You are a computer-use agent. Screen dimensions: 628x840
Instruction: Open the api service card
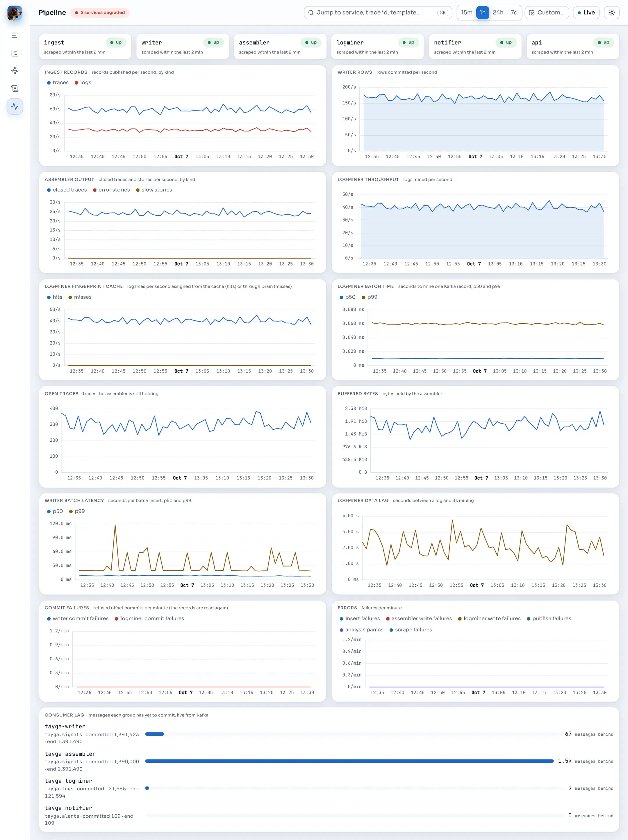pos(573,47)
